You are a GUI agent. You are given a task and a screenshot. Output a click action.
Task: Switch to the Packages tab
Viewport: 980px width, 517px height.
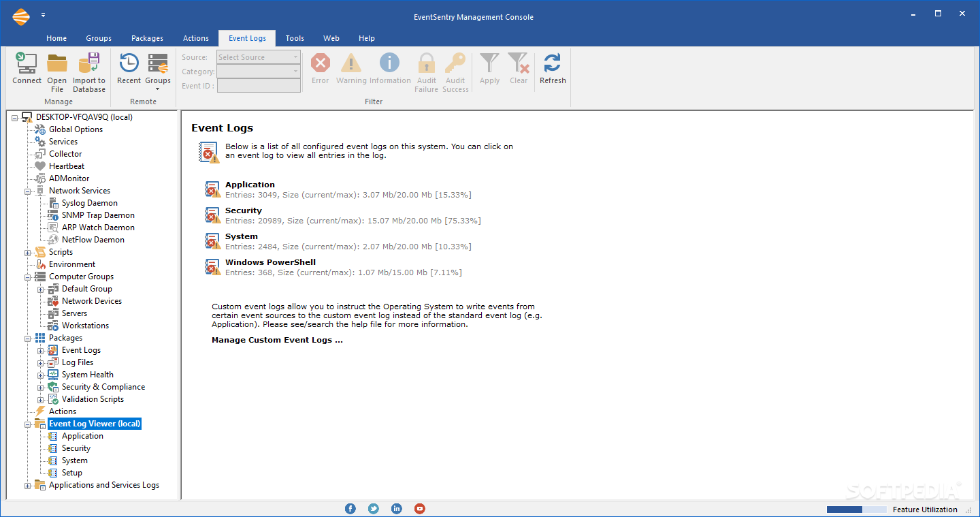[x=147, y=38]
